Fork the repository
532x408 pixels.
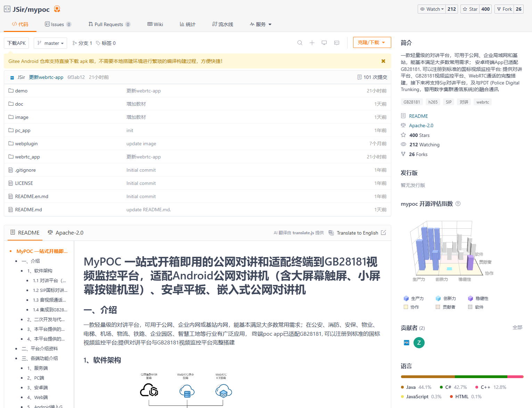point(504,9)
